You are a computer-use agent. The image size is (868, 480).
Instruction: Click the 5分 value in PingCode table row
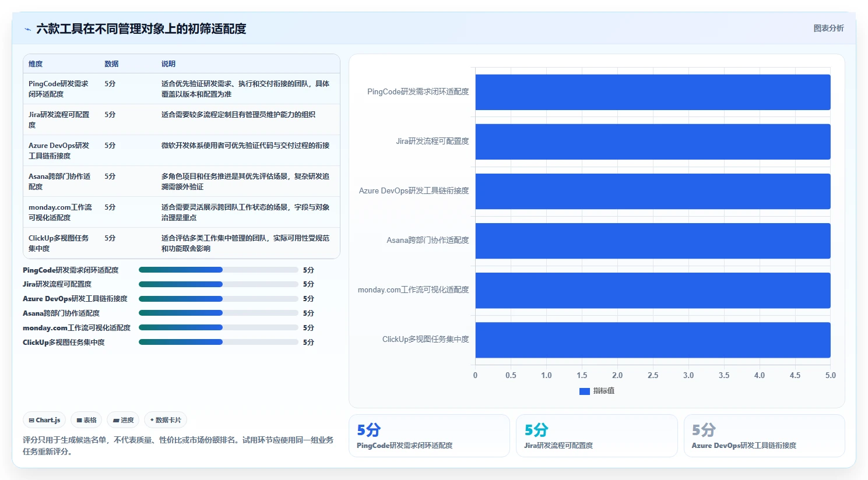coord(110,84)
